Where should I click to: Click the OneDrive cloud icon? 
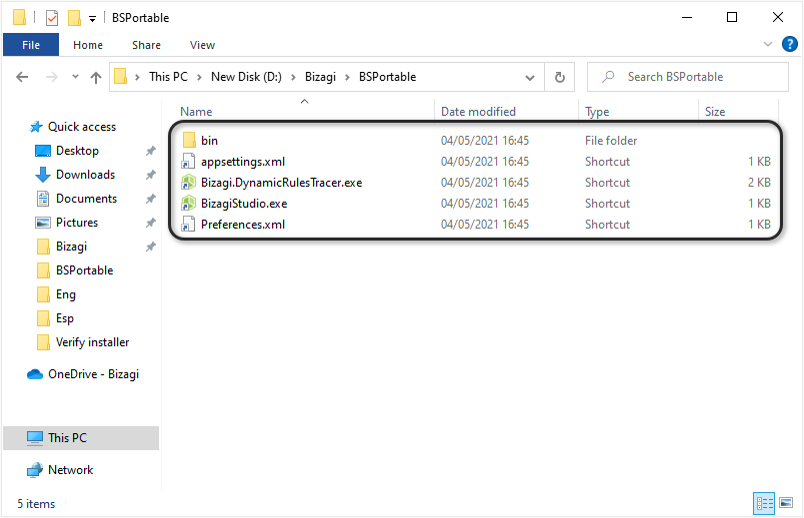point(35,374)
